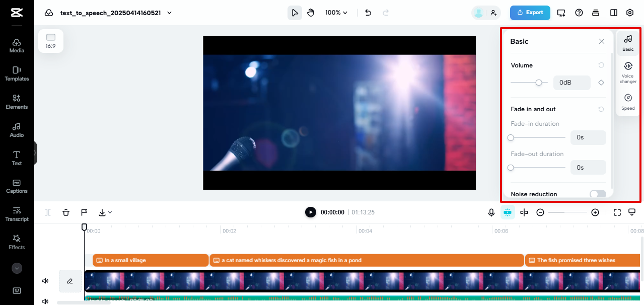Click the Export button
The height and width of the screenshot is (305, 644).
530,13
